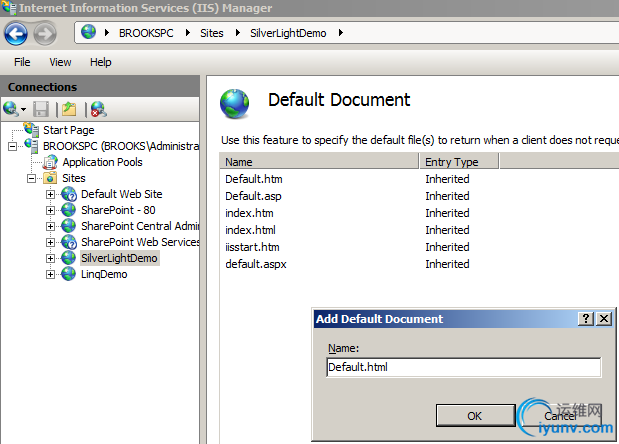Click the SilverLightDemo globe icon
619x444 pixels.
(69, 258)
